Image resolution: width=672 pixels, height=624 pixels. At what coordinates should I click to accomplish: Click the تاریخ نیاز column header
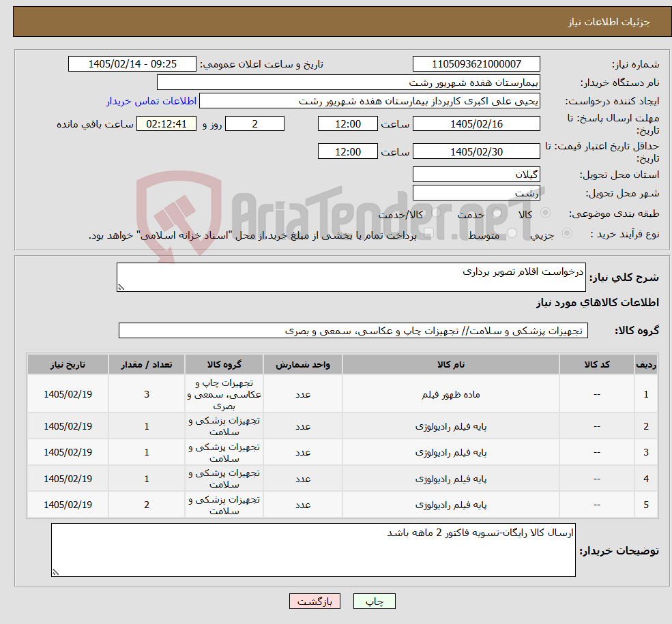point(68,364)
